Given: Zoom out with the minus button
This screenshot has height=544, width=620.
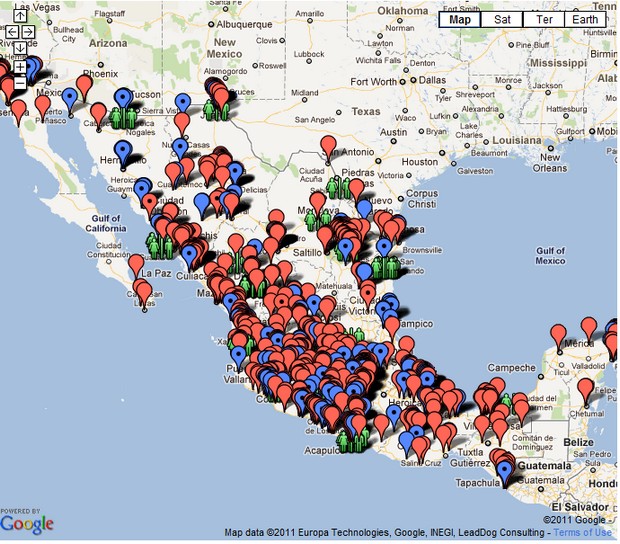Looking at the screenshot, I should click(x=18, y=82).
